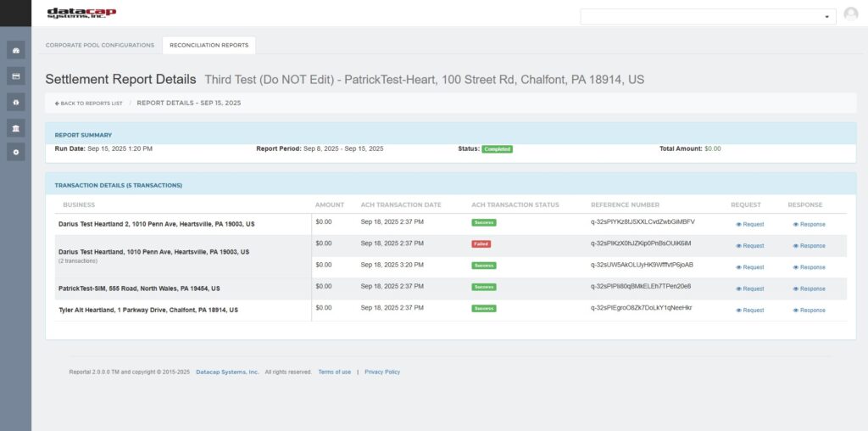
Task: Open Terms of use in footer
Action: (x=334, y=372)
